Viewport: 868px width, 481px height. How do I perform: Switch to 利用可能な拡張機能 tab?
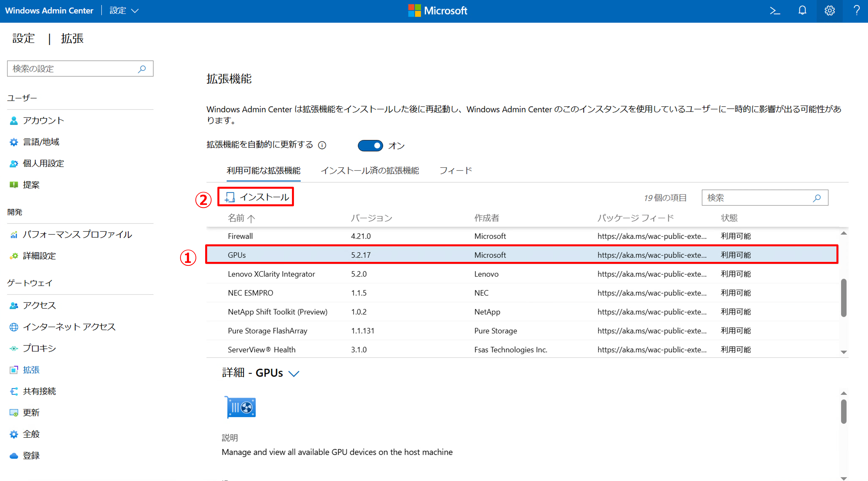tap(264, 171)
